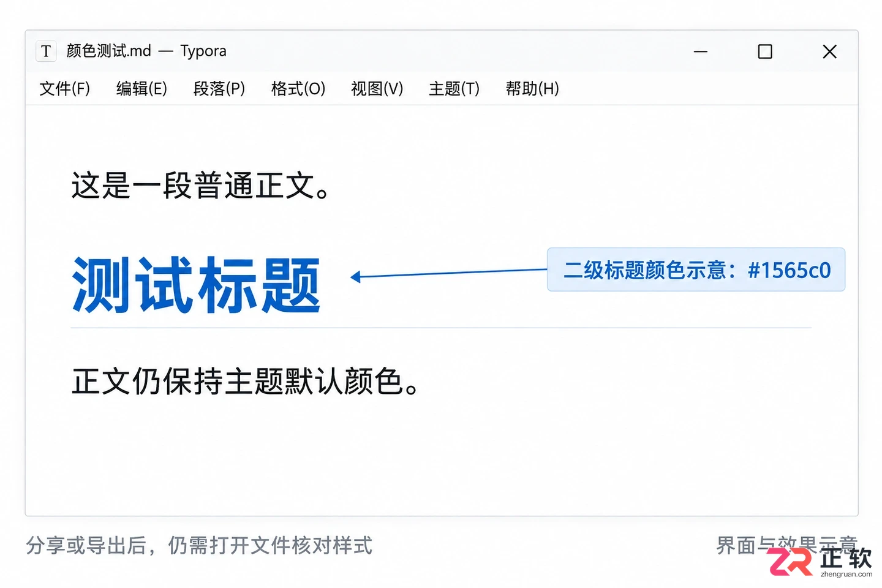882x588 pixels.
Task: Click the paragraph 正文仍保持主题默认颜色。
Action: tap(245, 382)
